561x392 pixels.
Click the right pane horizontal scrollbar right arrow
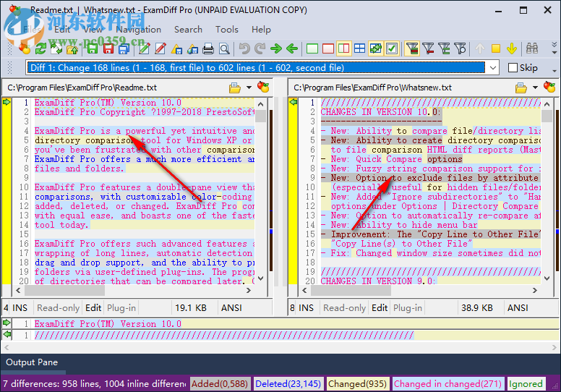coord(535,290)
